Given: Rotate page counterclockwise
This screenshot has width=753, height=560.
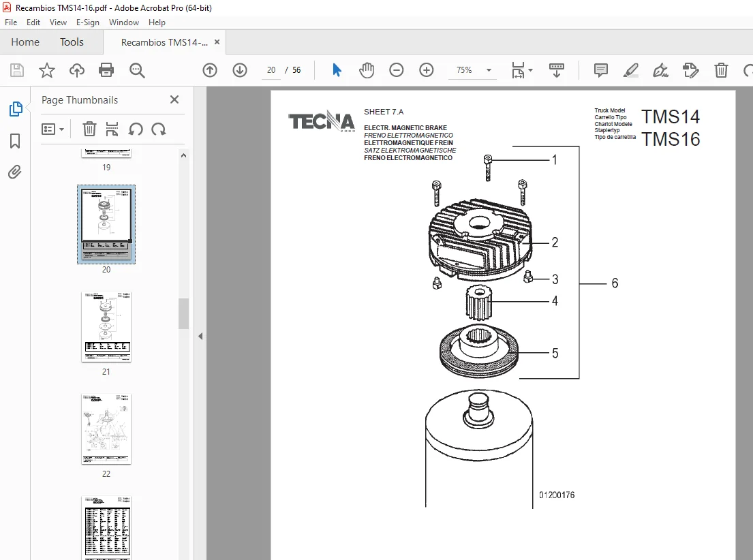Looking at the screenshot, I should (136, 129).
